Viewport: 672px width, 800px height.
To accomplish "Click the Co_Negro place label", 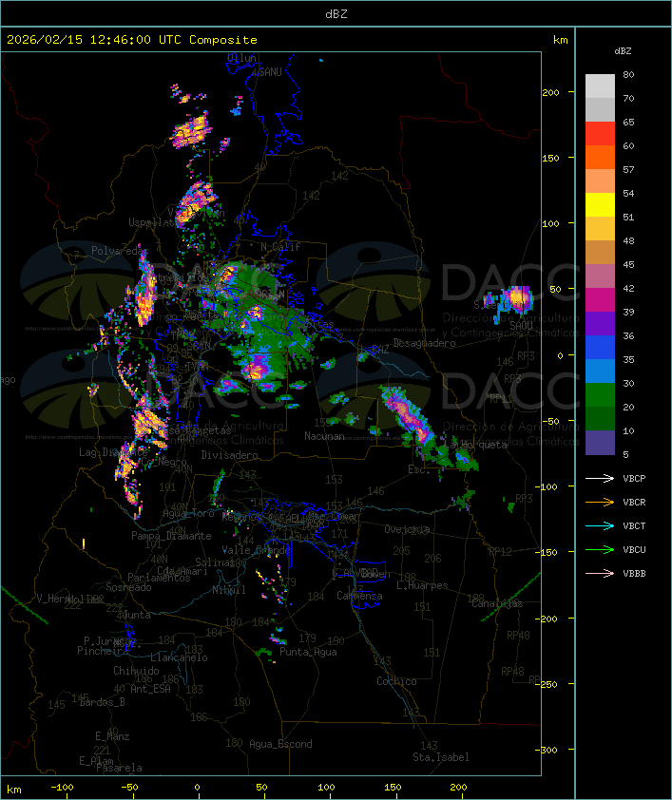I will click(x=163, y=463).
